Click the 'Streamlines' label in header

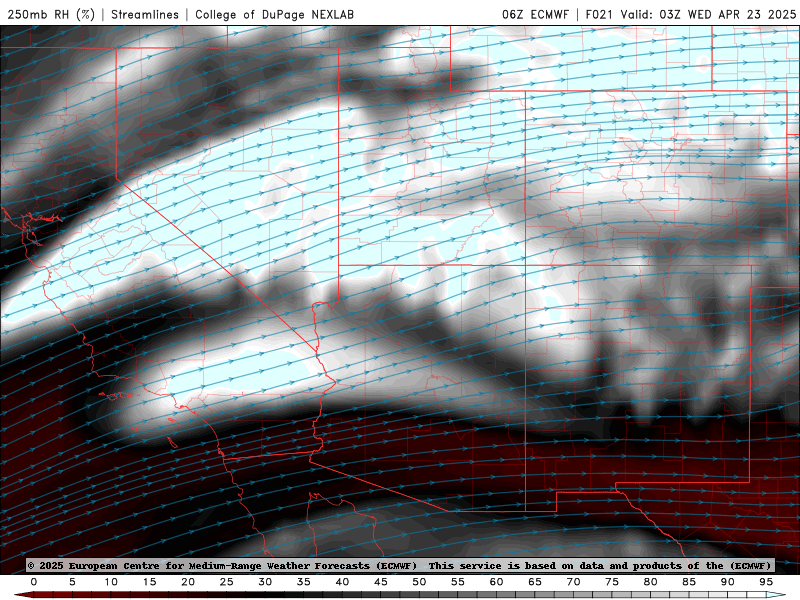pos(145,14)
